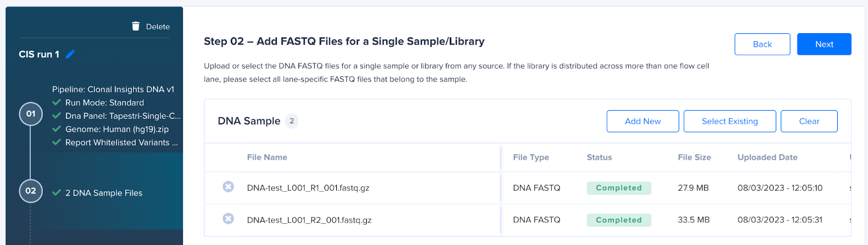Go to the Next step
Screen dimensions: 868x245
824,44
